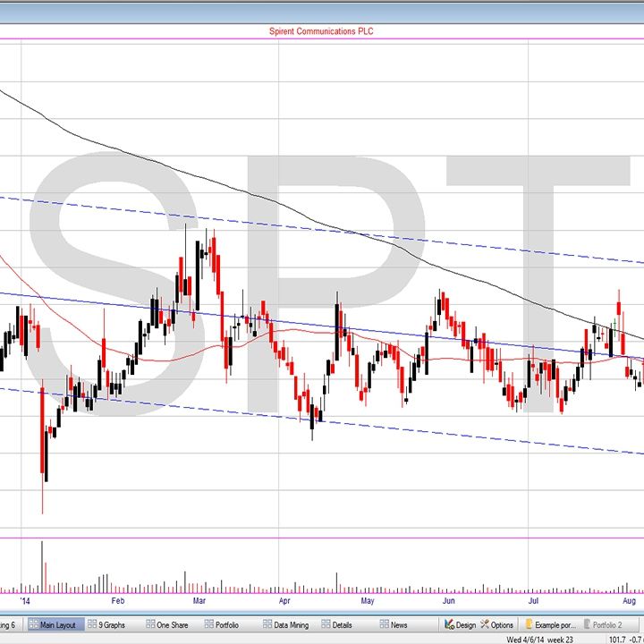Image resolution: width=644 pixels, height=644 pixels.
Task: Click the Options tools icon
Action: coord(483,624)
